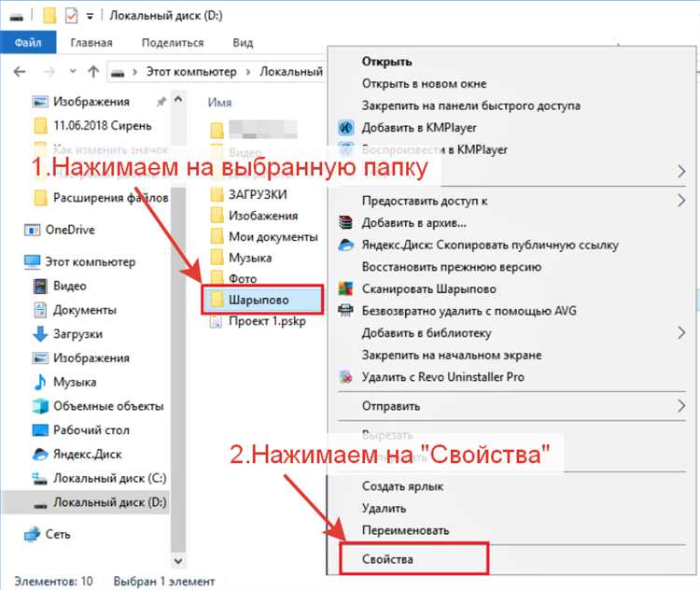Click the AVG scan icon beside Сканировать Шарыпово

click(x=345, y=288)
